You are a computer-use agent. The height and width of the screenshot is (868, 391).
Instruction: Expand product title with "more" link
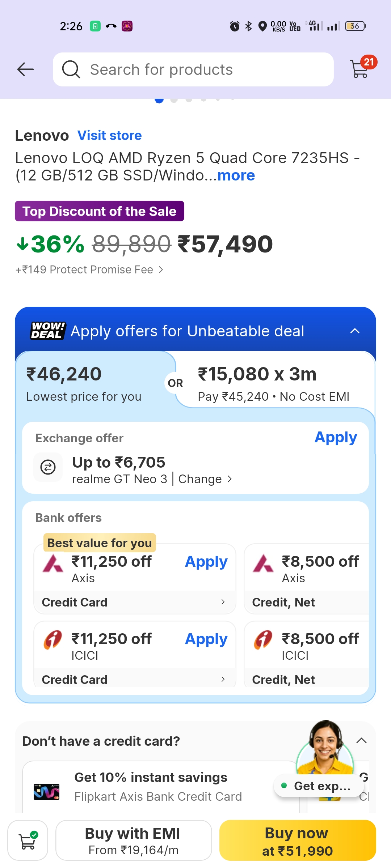coord(236,176)
